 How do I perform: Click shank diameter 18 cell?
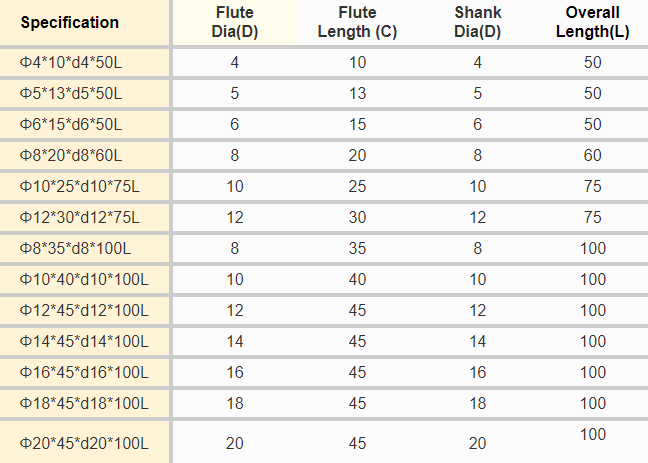click(x=477, y=403)
